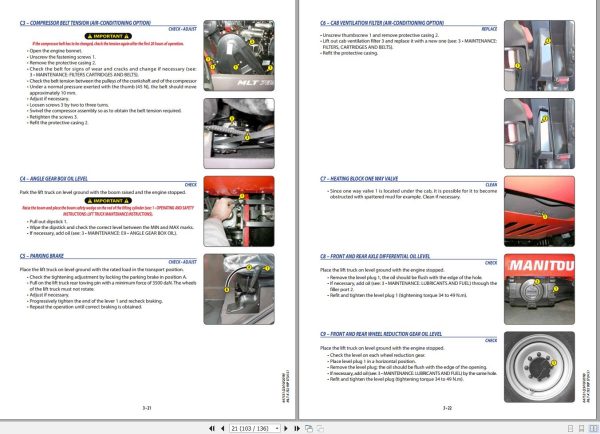Click next view navigation icon
The width and height of the screenshot is (600, 434).
pyautogui.click(x=320, y=428)
